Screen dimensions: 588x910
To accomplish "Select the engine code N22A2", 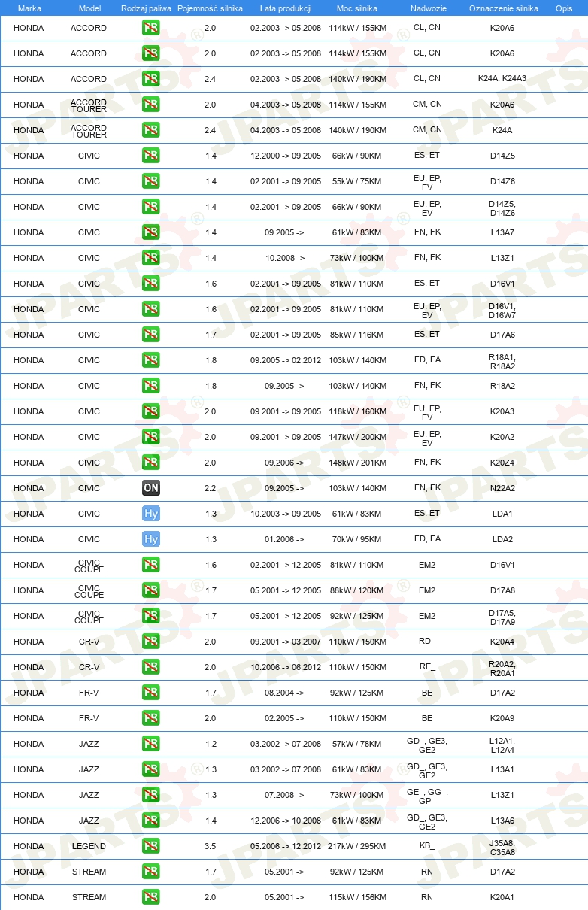I will (502, 488).
